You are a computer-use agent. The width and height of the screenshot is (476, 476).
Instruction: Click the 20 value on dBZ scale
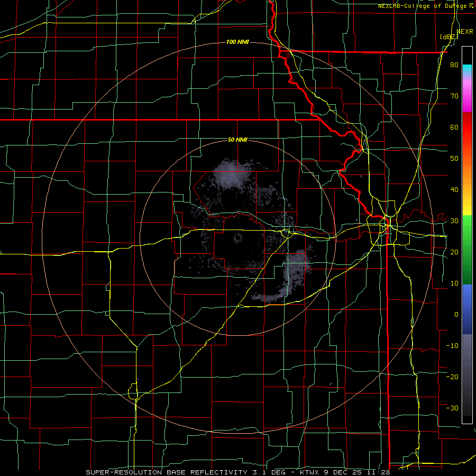454,252
